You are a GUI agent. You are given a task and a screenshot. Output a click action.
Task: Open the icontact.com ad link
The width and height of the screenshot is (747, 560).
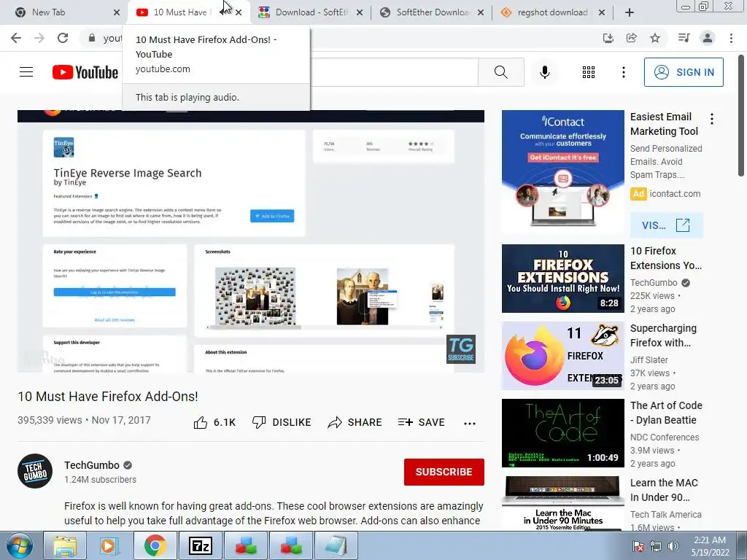(675, 194)
